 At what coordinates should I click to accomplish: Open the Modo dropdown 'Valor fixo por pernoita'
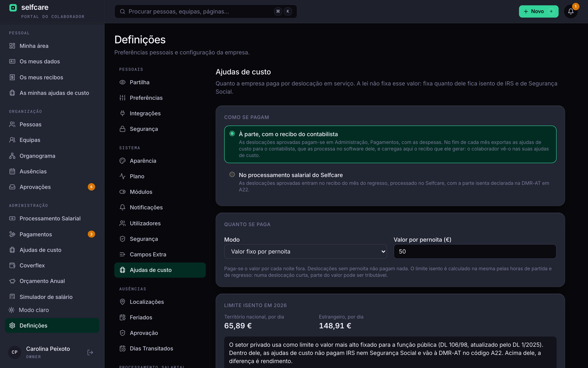click(x=305, y=251)
